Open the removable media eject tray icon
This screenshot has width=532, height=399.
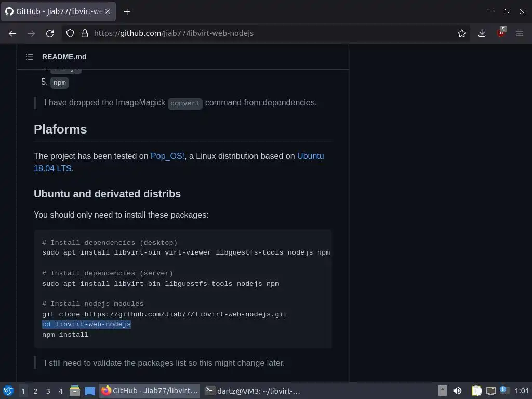pyautogui.click(x=443, y=391)
